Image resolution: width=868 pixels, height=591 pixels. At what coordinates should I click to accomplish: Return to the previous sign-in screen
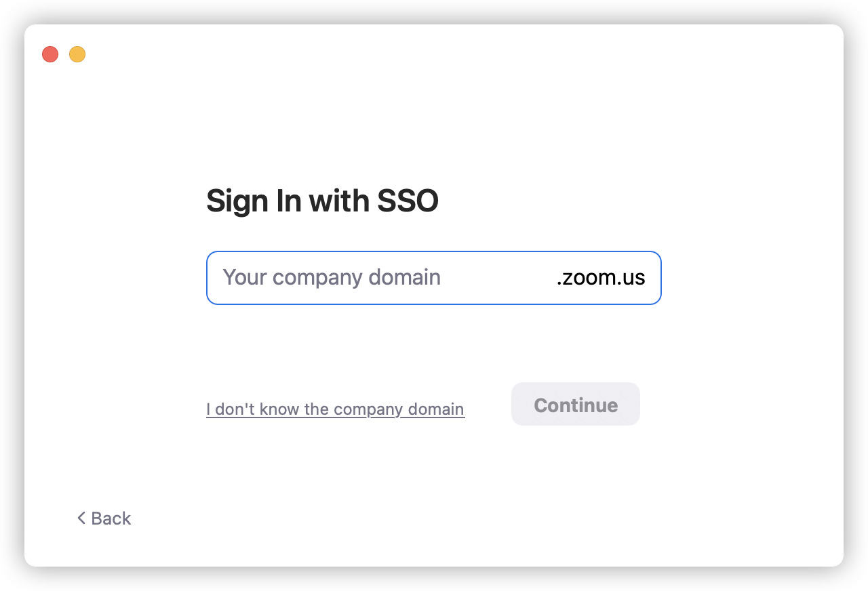tap(104, 518)
